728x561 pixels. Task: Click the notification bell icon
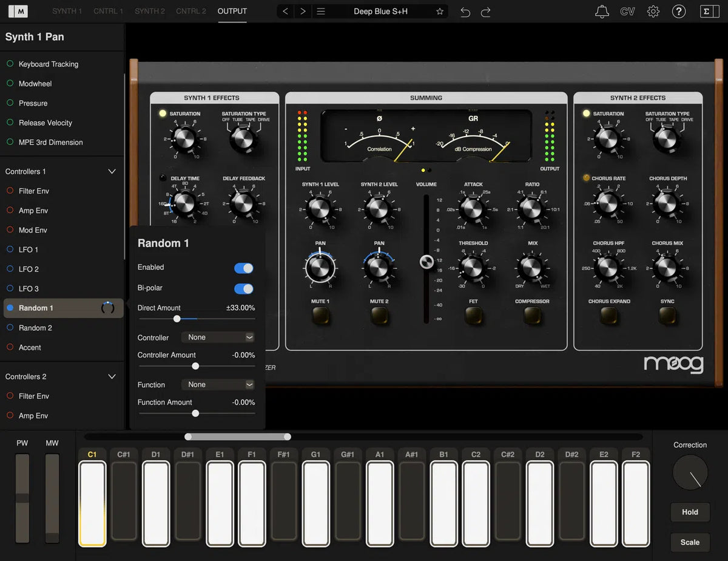[x=602, y=11]
